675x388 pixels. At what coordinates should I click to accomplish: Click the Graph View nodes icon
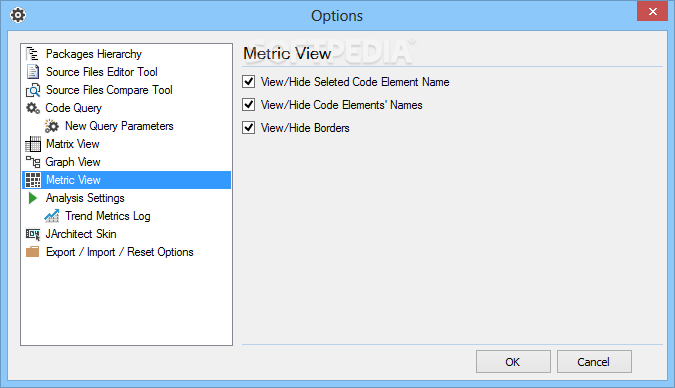pyautogui.click(x=33, y=162)
